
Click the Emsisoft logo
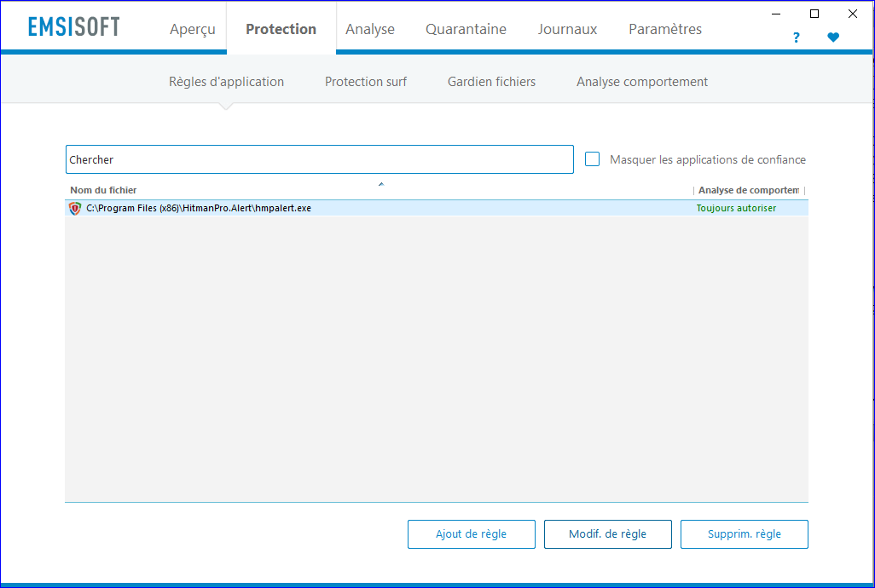point(73,26)
